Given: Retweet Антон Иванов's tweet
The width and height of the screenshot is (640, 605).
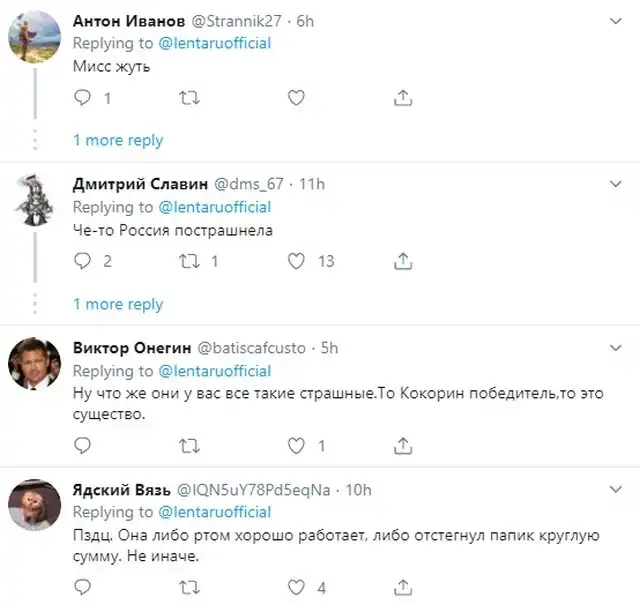Looking at the screenshot, I should pos(188,98).
